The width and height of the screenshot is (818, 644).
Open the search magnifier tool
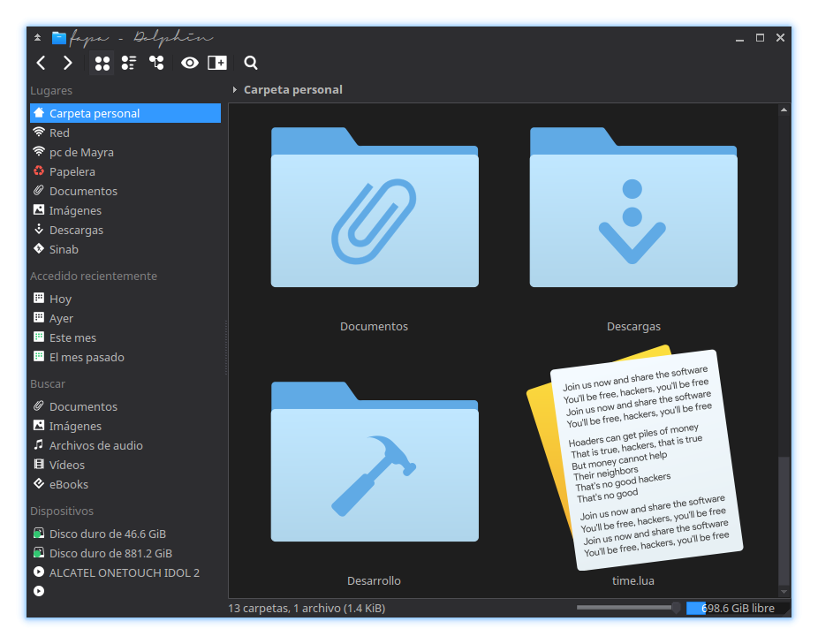(251, 63)
